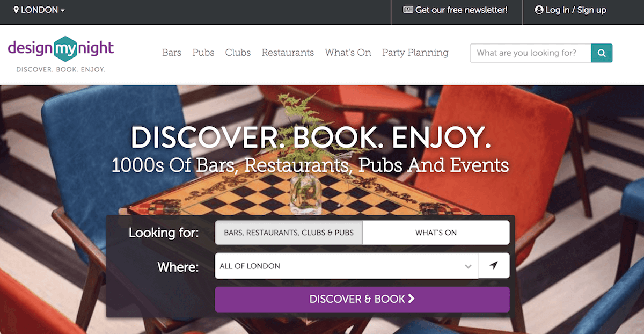This screenshot has height=334, width=644.
Task: Open the Clubs menu item
Action: (x=238, y=53)
